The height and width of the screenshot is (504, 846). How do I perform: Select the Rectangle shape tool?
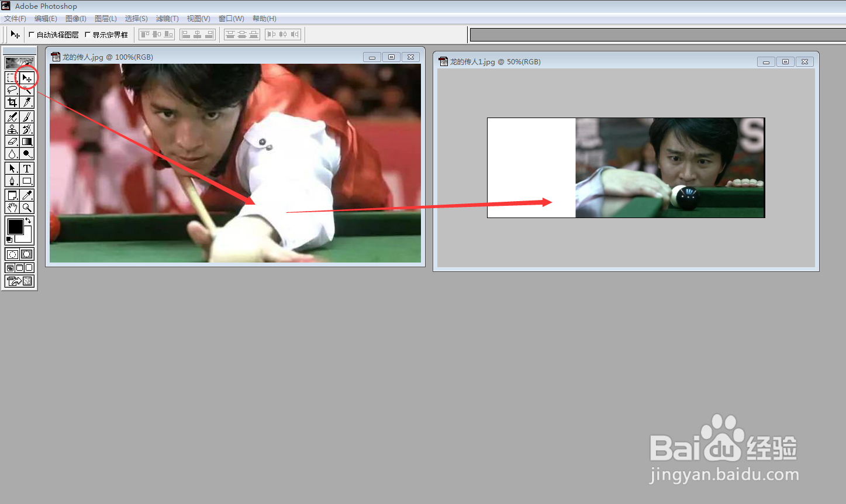point(27,181)
